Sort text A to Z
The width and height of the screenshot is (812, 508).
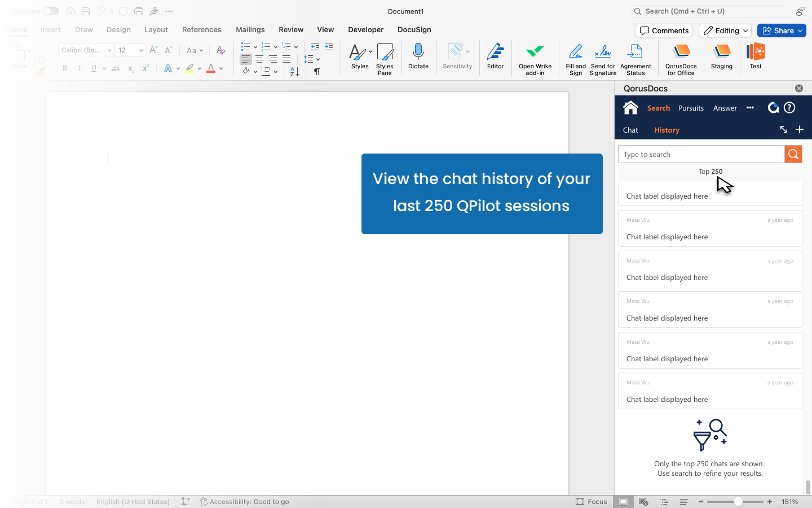click(294, 72)
